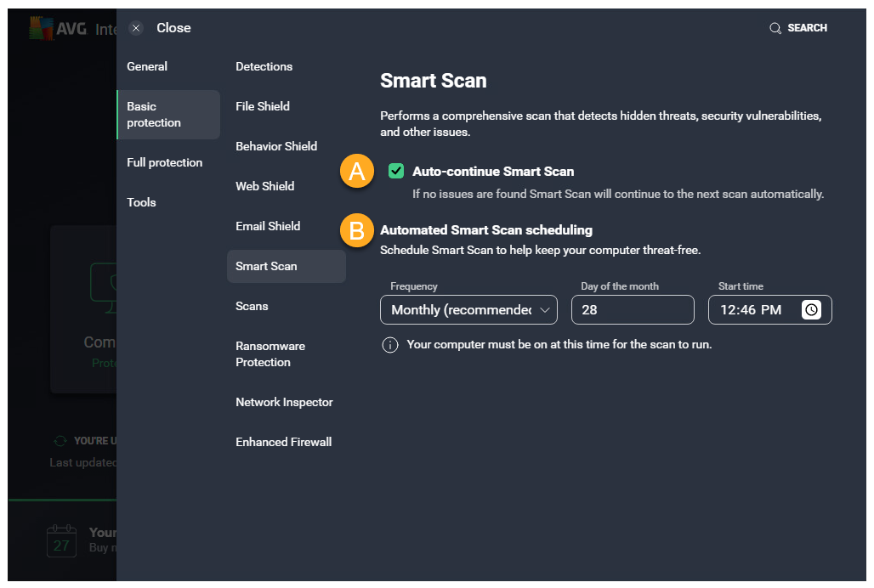Open File Shield settings
The image size is (874, 588).
pos(263,106)
